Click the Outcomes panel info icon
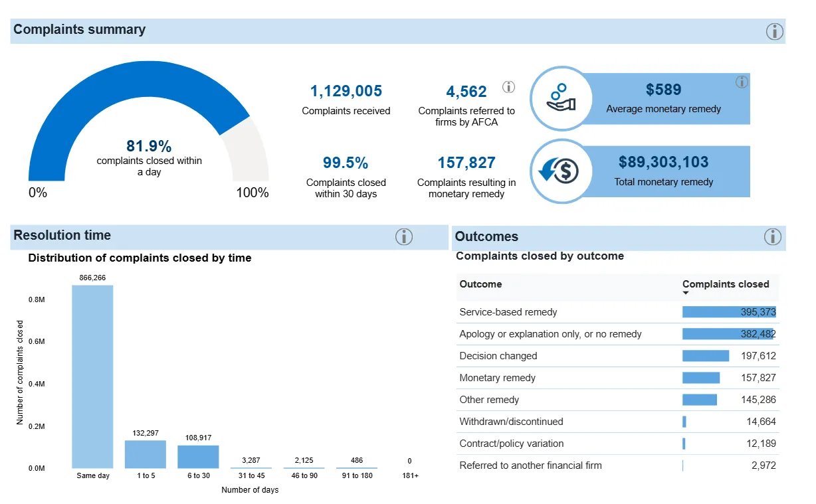Viewport: 816px width, 504px height. click(x=772, y=237)
